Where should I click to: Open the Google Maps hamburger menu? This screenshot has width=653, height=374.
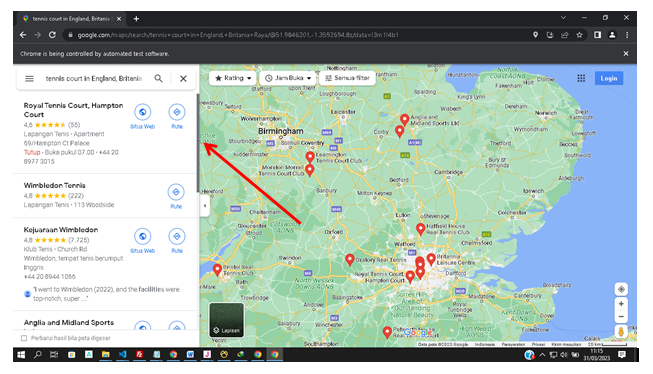tap(29, 78)
